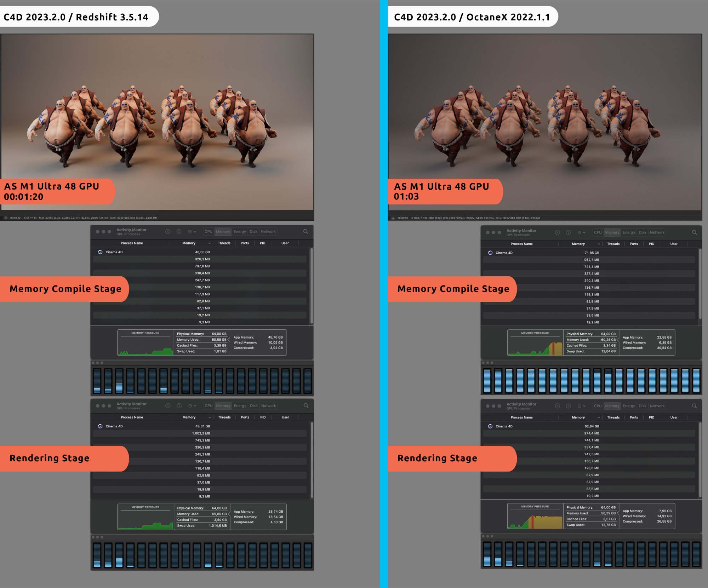Click the stop-process X icon in the 71,85 GB Activity Monitor
Image resolution: width=708 pixels, height=588 pixels.
click(x=557, y=232)
